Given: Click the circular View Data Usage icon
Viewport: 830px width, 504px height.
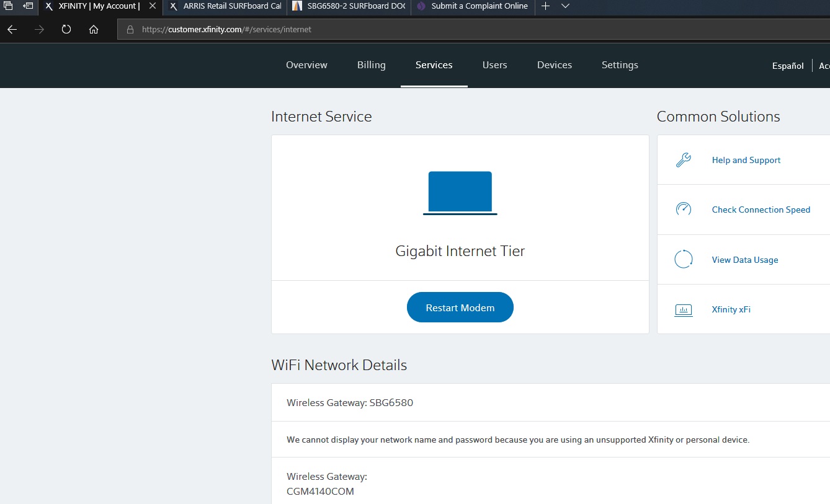Looking at the screenshot, I should tap(683, 259).
